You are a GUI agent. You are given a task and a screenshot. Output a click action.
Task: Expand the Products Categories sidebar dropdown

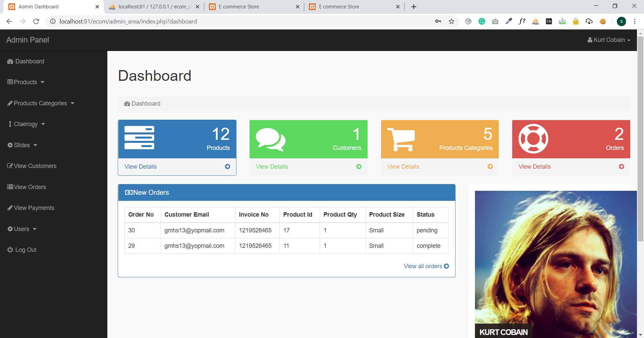coord(41,103)
